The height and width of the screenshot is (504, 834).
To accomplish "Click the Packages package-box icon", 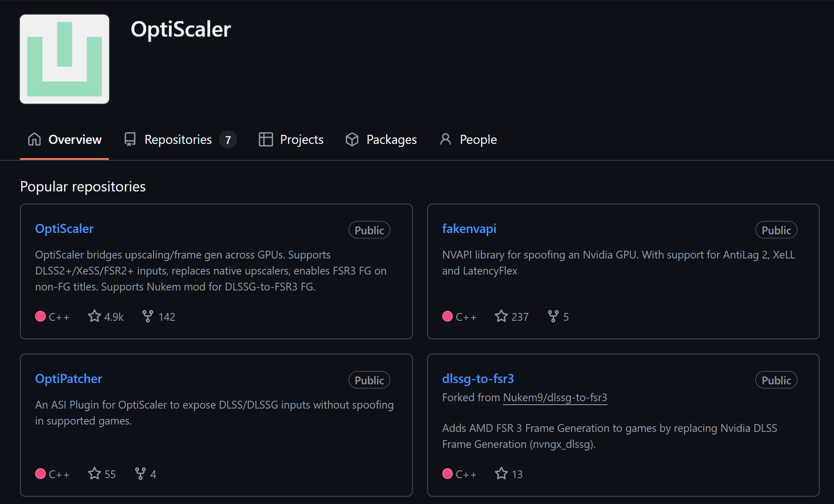I will pyautogui.click(x=352, y=139).
